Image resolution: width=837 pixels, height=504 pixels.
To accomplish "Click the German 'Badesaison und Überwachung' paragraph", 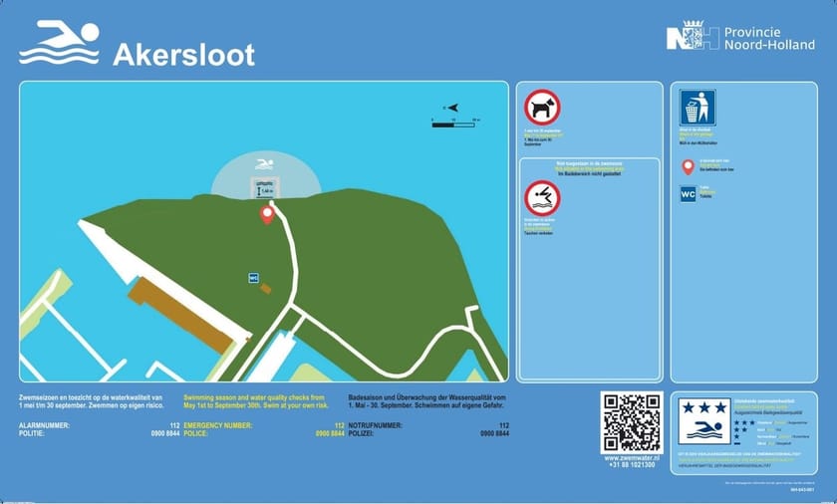I will [427, 401].
